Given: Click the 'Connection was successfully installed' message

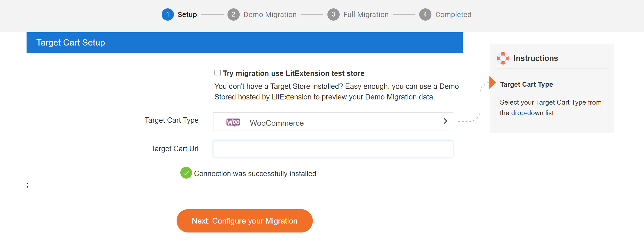Looking at the screenshot, I should pos(255,173).
